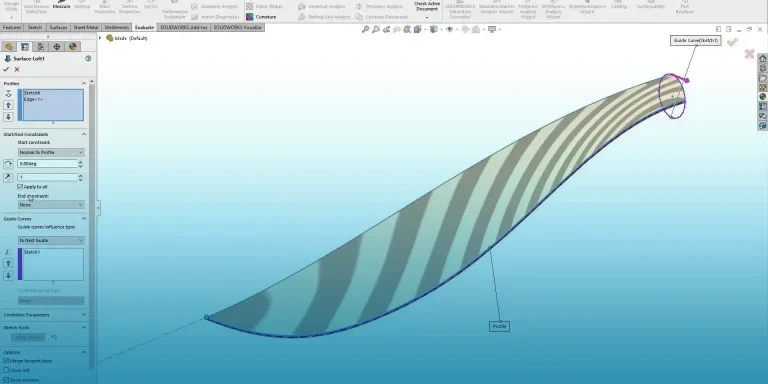Viewport: 768px width, 384px height.
Task: Cancel with graphics-area corner red X
Action: coord(749,54)
